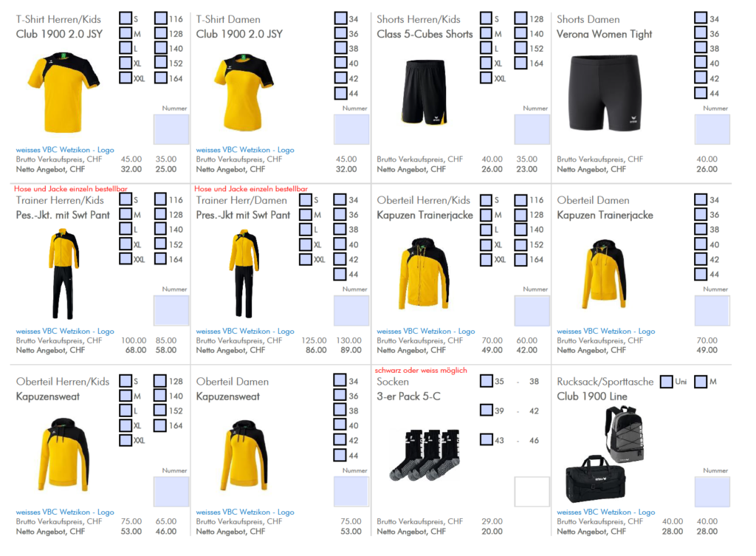Tick size 140 for Kapuzensweat Herren/Kids
Image resolution: width=756 pixels, height=556 pixels.
[160, 396]
